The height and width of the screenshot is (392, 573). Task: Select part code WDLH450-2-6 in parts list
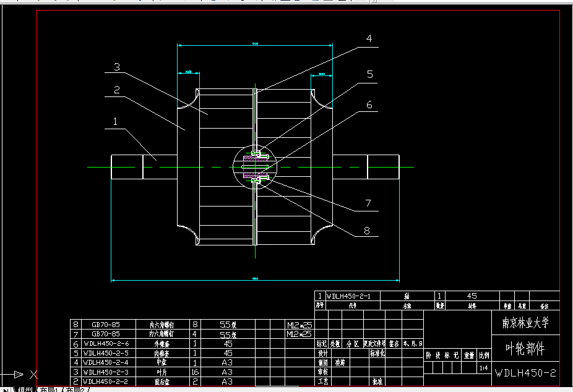[106, 343]
